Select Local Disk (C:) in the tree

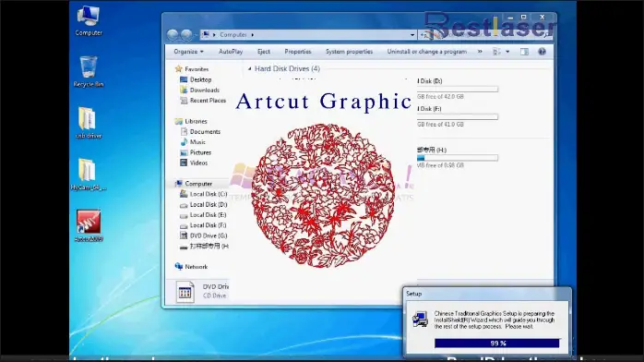pyautogui.click(x=209, y=194)
